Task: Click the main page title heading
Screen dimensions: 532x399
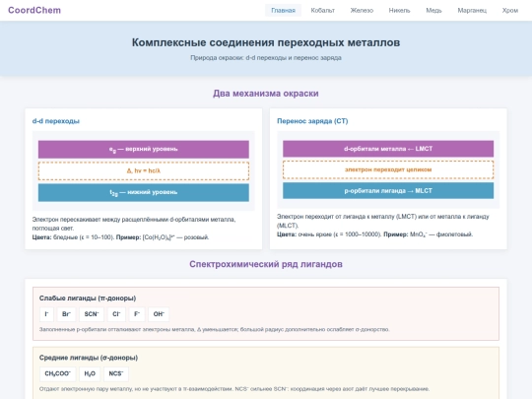Action: [266, 42]
